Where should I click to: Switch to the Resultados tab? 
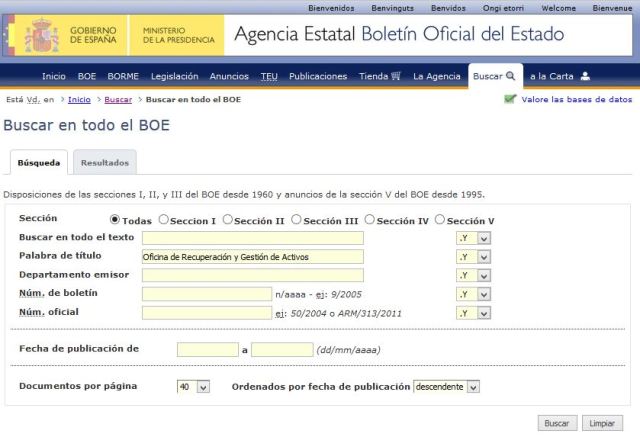104,162
